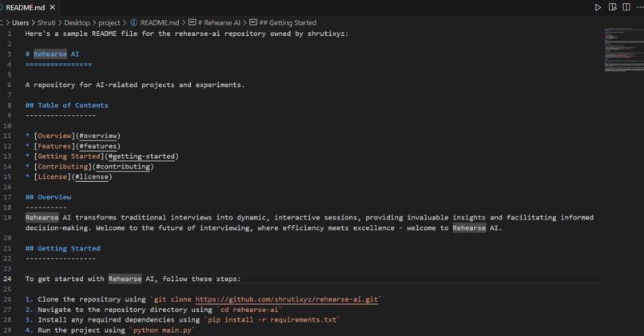
Task: Click the '## Getting Started' heading on line 21
Action: pyautogui.click(x=62, y=249)
